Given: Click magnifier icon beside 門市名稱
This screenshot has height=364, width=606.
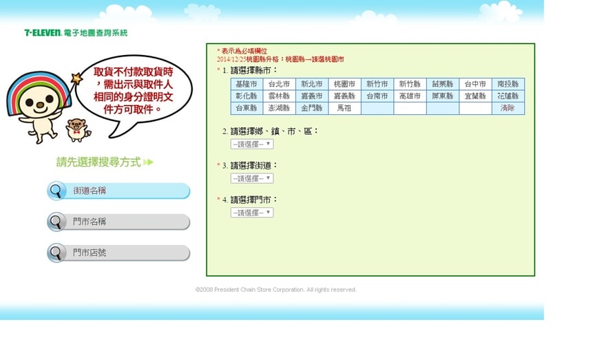Looking at the screenshot, I should [57, 222].
